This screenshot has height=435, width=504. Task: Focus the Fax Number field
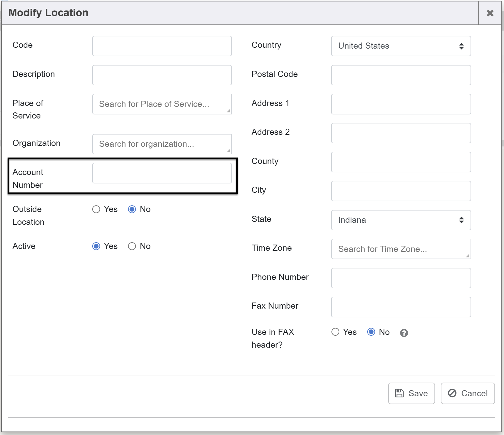click(x=401, y=307)
